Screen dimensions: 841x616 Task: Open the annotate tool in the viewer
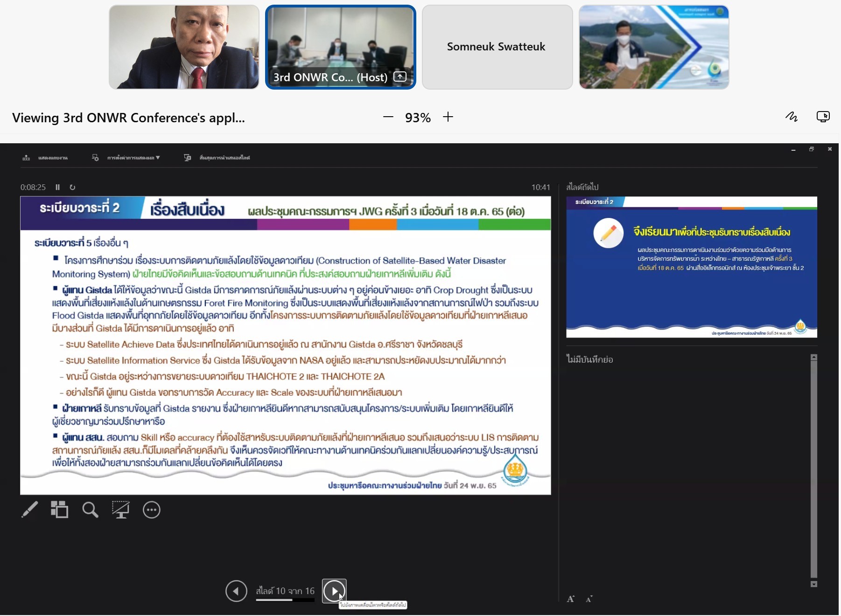coord(792,117)
